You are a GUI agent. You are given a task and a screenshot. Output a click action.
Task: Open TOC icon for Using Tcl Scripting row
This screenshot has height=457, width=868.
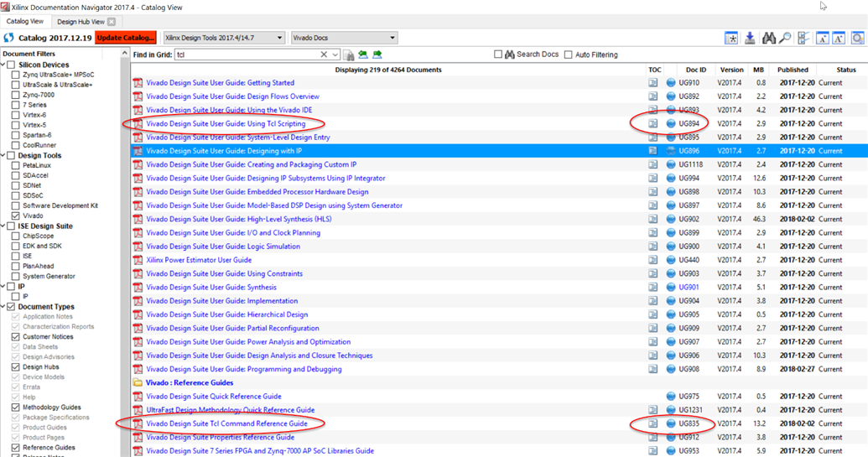pyautogui.click(x=653, y=124)
